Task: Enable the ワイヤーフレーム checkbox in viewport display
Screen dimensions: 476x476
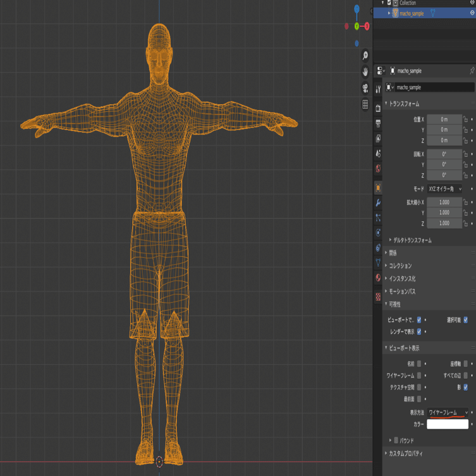Action: [419, 375]
